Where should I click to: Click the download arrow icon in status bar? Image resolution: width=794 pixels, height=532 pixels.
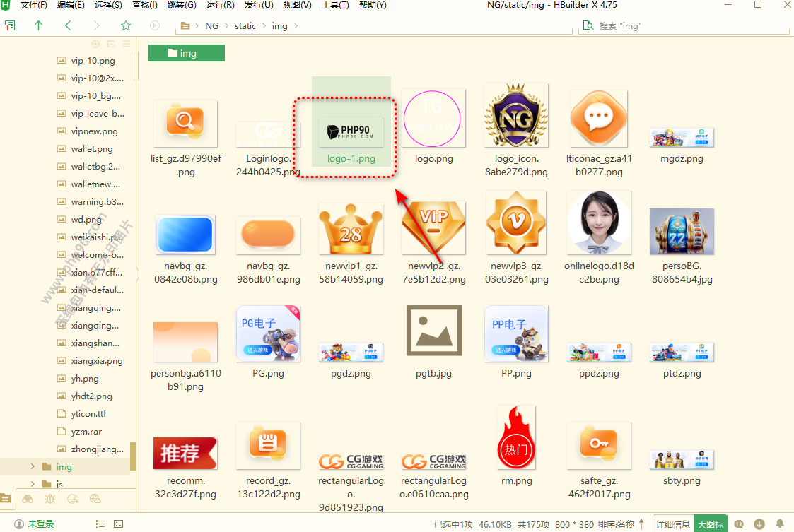click(x=759, y=524)
